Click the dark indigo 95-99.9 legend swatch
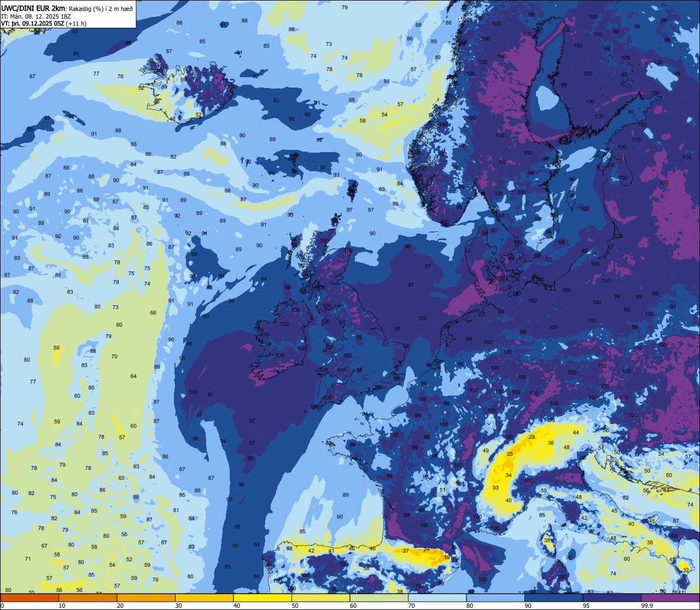The width and height of the screenshot is (700, 610). point(612,597)
